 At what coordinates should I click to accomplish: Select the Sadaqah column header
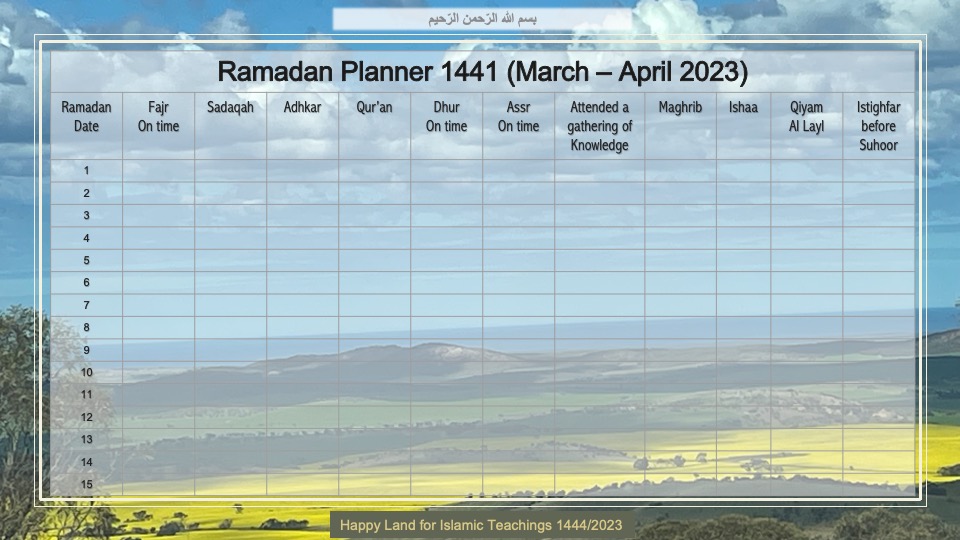(230, 108)
